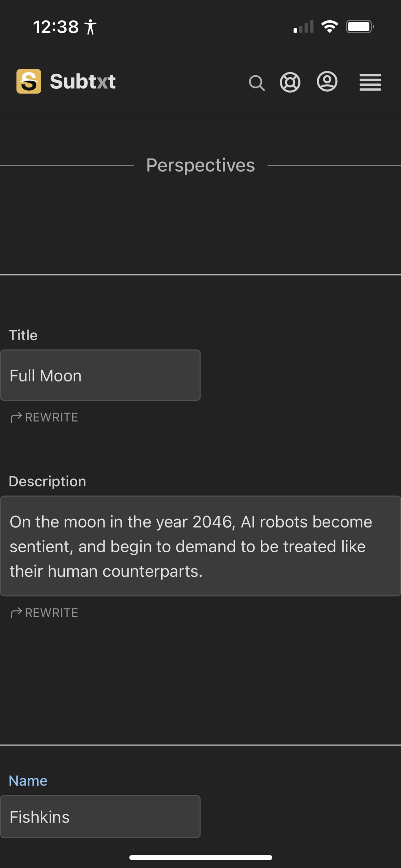Click the rewrite arrow icon below Description
The height and width of the screenshot is (868, 401).
tap(16, 613)
